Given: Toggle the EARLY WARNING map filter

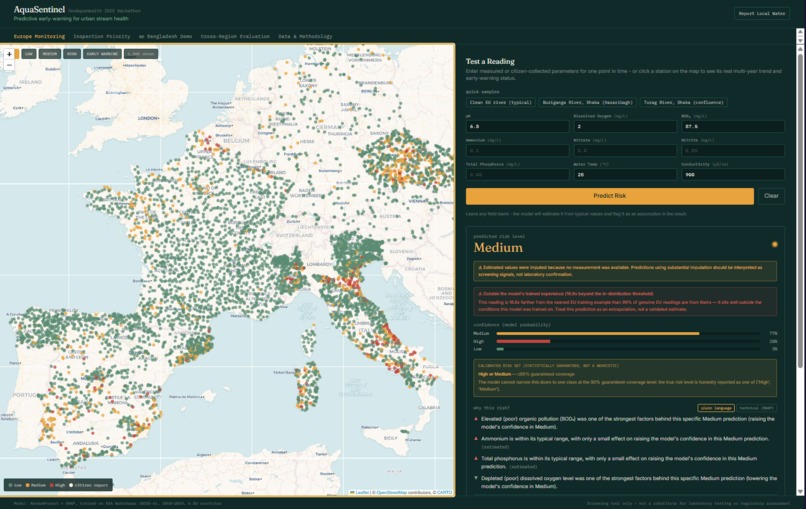Looking at the screenshot, I should click(x=102, y=54).
